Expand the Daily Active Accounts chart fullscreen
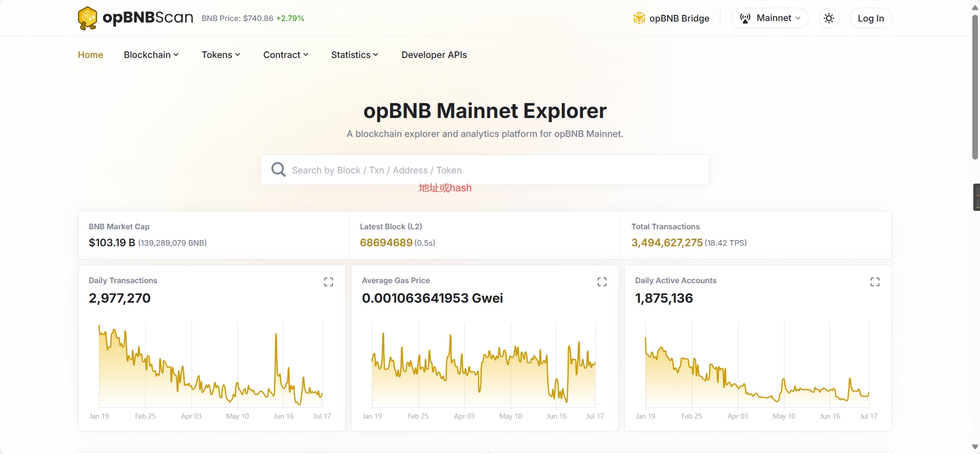Screen dimensions: 980x454 (875, 282)
